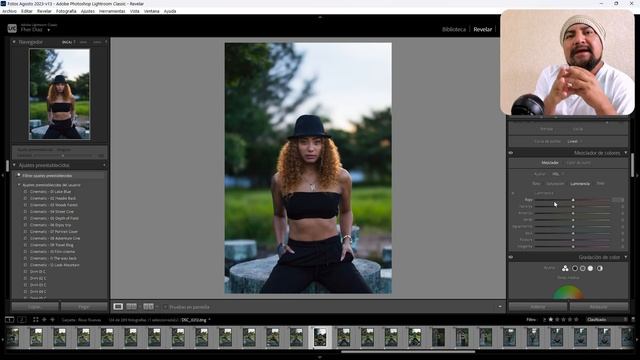Collapse the Mezclador de colores panel
Viewport: 640px width, 360px height.
(625, 153)
